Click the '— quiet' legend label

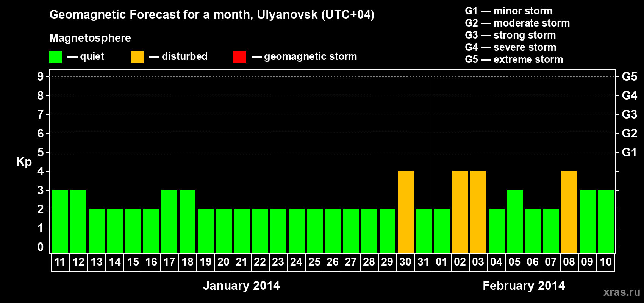pyautogui.click(x=86, y=57)
